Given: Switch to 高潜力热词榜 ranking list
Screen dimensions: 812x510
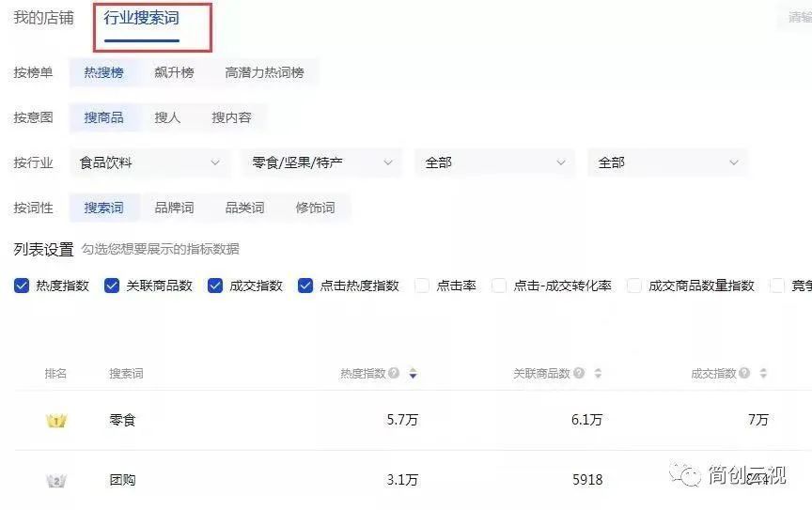Looking at the screenshot, I should coord(265,72).
